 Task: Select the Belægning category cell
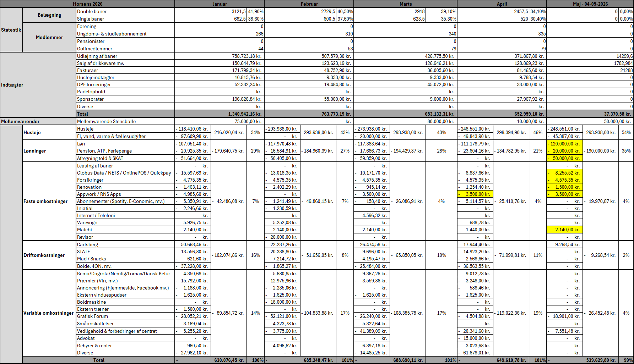click(49, 15)
